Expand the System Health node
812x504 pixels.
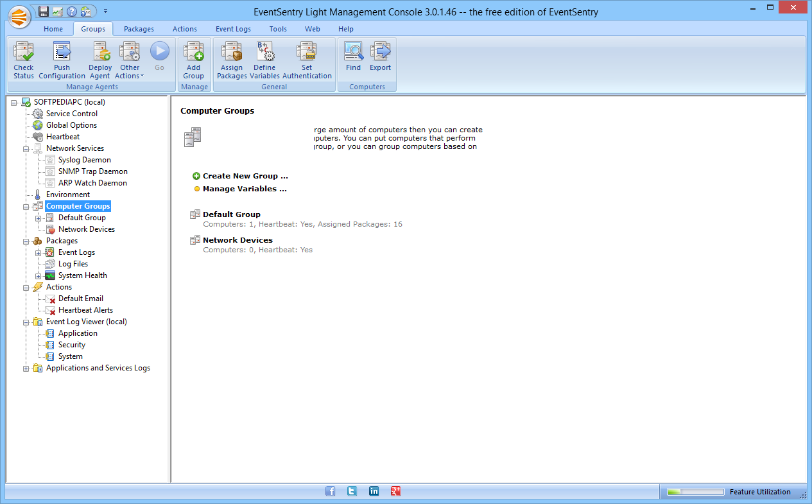click(39, 275)
